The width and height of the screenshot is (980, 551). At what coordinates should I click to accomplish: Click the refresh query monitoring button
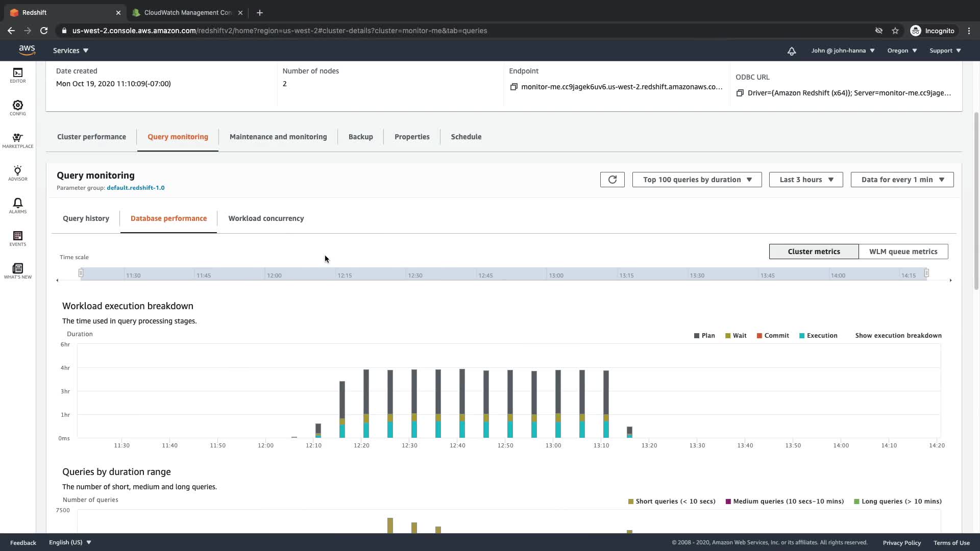tap(612, 180)
